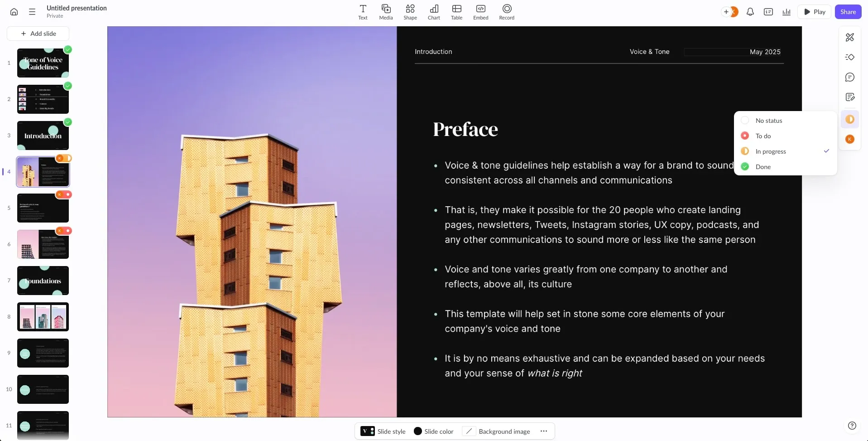Go to the home workspace icon
Viewport: 868px width, 441px height.
[14, 12]
